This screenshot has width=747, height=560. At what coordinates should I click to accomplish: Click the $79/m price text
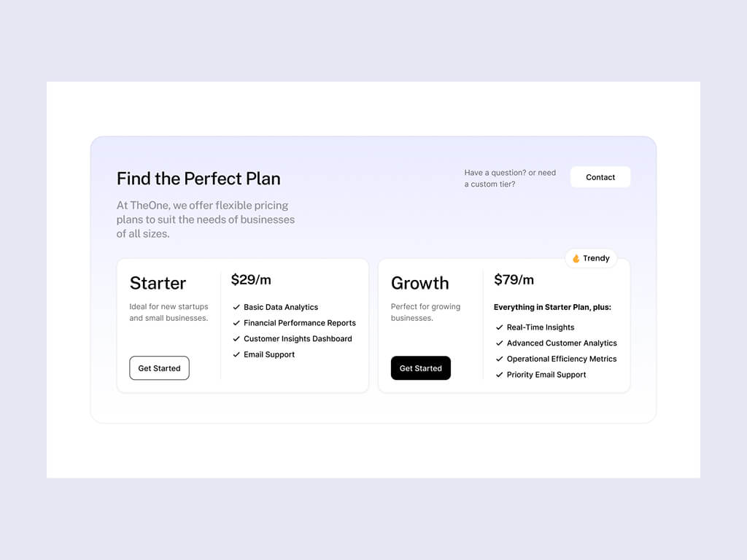point(514,279)
